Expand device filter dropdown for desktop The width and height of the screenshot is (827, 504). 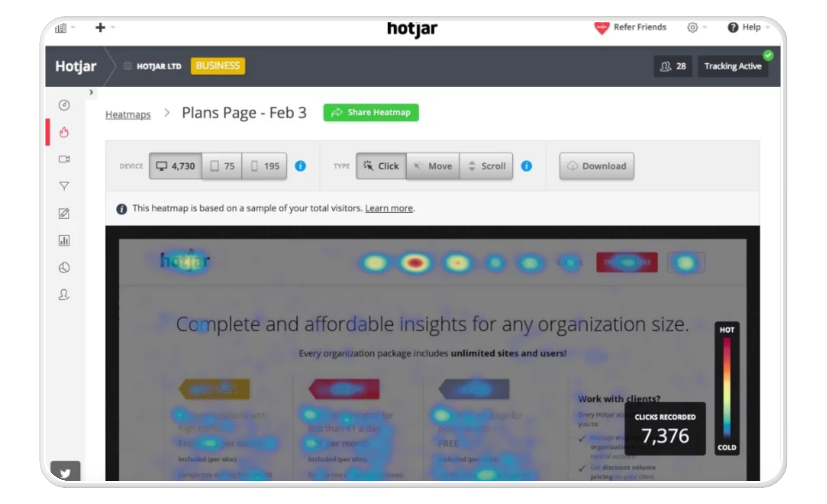point(175,166)
